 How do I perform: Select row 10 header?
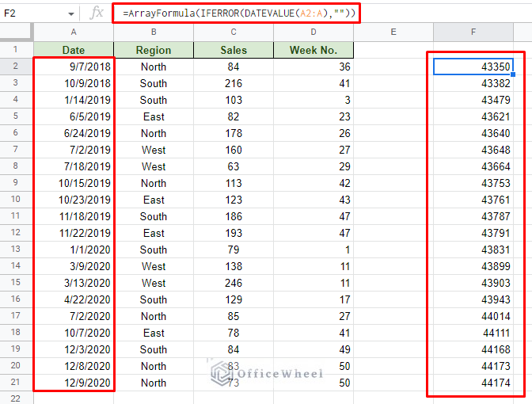click(16, 200)
